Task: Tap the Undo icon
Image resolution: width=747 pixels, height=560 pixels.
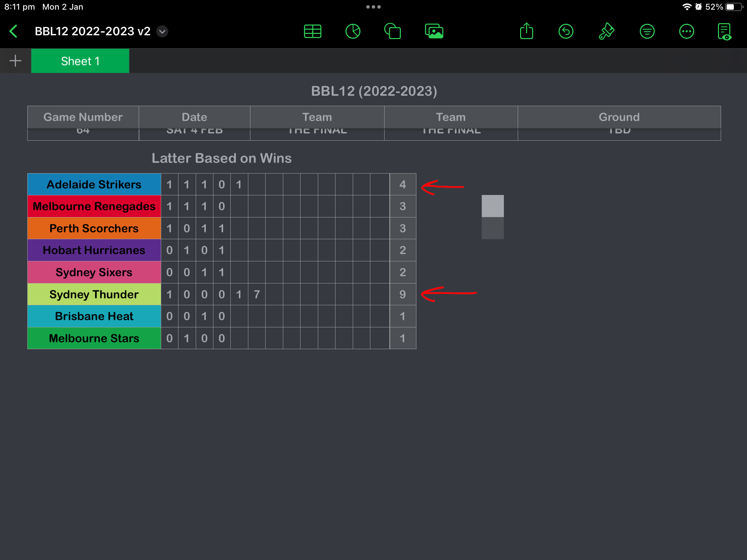Action: tap(566, 31)
